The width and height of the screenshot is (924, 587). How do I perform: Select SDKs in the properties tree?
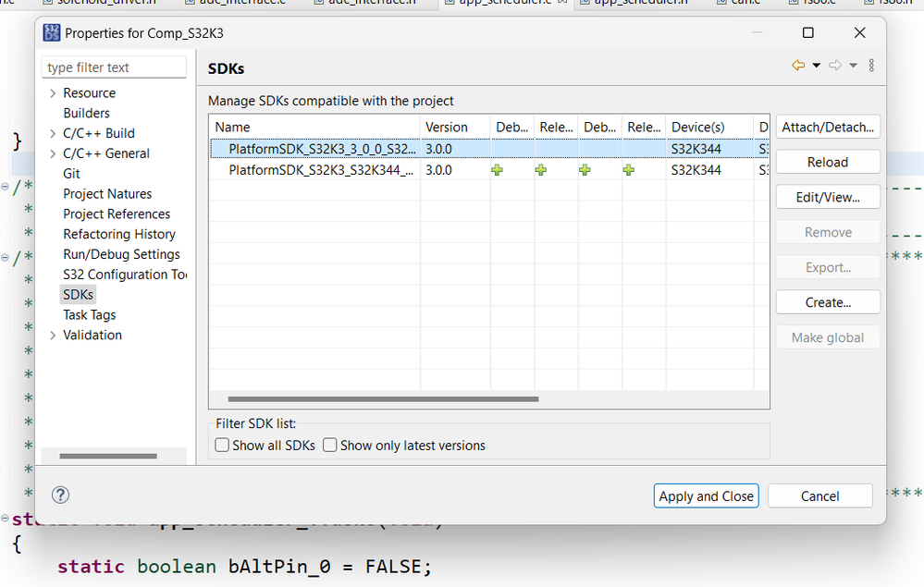click(79, 294)
